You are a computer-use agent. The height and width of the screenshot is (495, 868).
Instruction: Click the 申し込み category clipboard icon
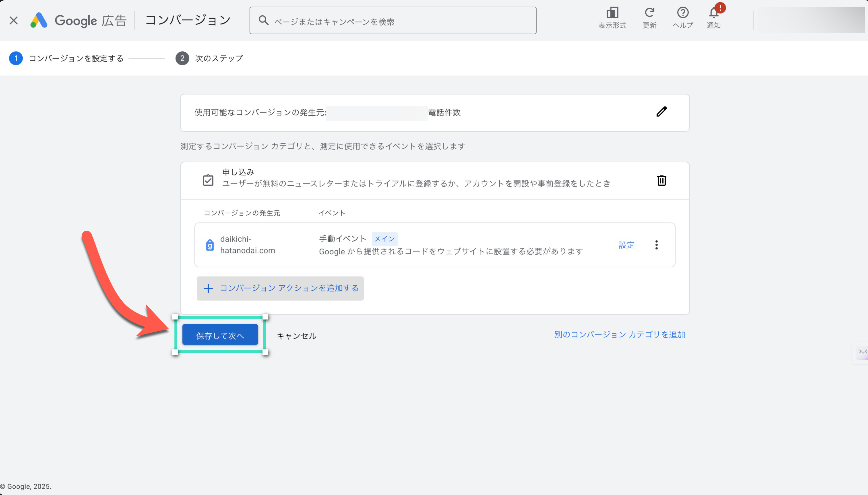pyautogui.click(x=208, y=180)
